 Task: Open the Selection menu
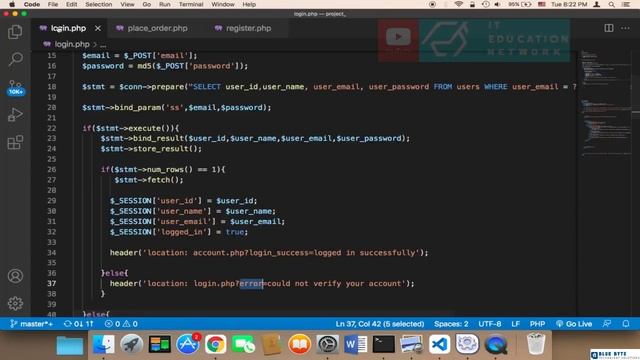pos(98,4)
